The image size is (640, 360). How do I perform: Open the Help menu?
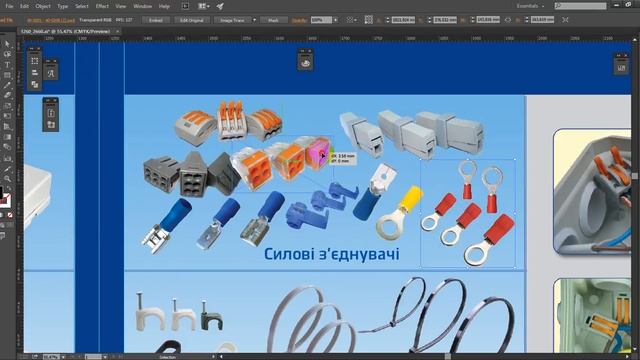pos(164,6)
